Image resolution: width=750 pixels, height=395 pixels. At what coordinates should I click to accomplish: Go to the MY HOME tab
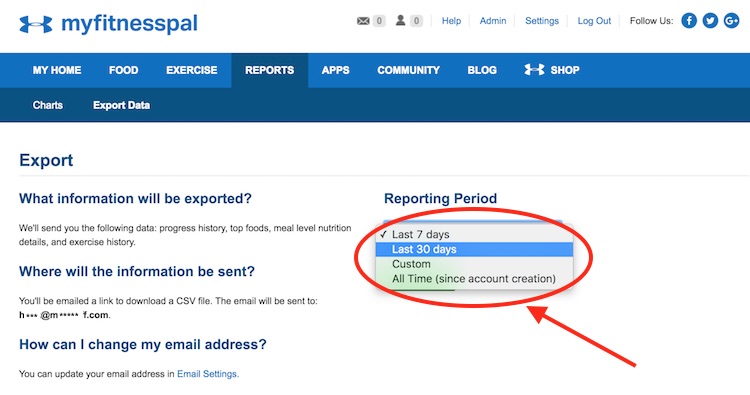click(x=57, y=70)
